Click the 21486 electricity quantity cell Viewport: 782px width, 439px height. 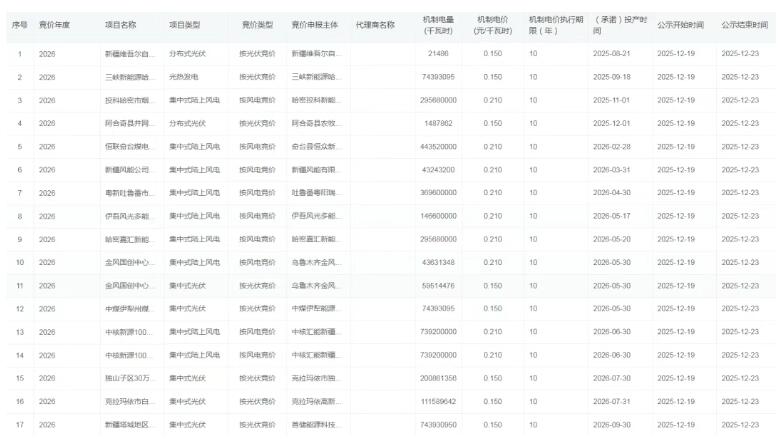tap(438, 52)
